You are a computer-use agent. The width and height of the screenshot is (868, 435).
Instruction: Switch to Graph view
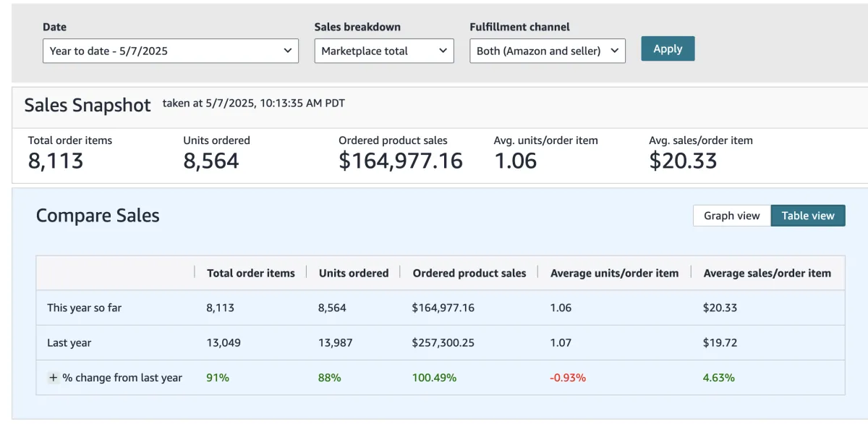click(x=731, y=216)
